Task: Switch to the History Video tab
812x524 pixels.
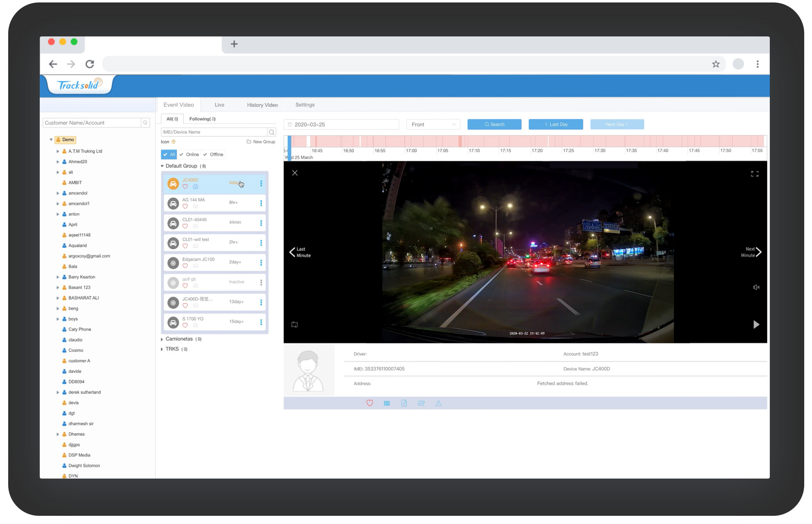Action: click(x=262, y=105)
